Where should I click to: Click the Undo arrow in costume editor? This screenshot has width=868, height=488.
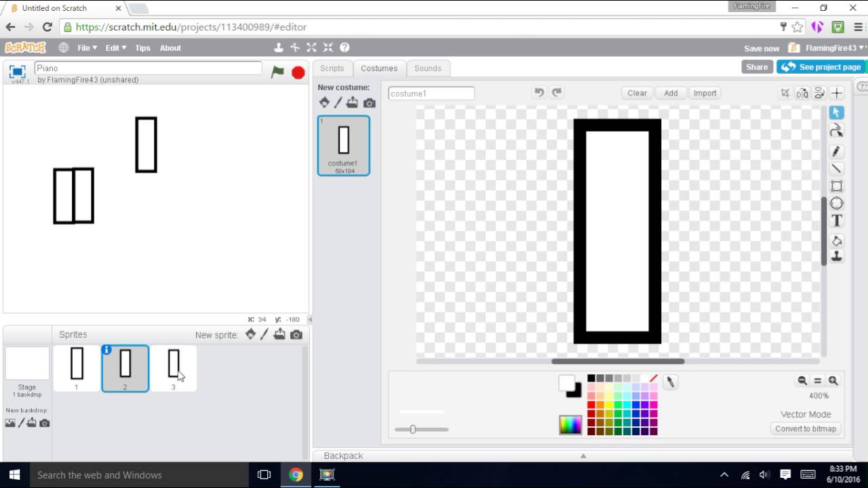pyautogui.click(x=539, y=93)
